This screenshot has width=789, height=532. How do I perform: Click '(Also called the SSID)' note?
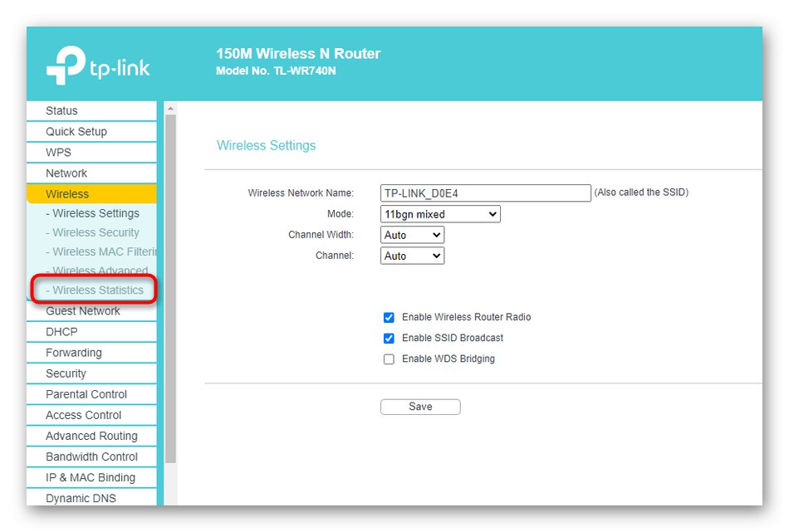641,192
